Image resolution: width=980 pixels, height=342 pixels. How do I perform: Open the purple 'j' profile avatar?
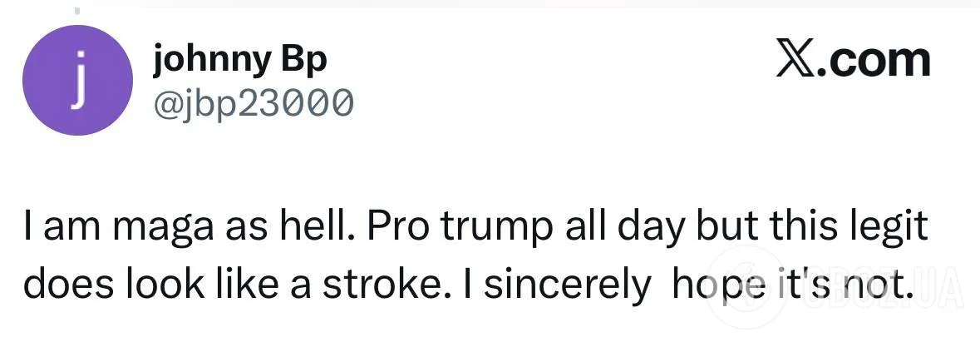[77, 80]
